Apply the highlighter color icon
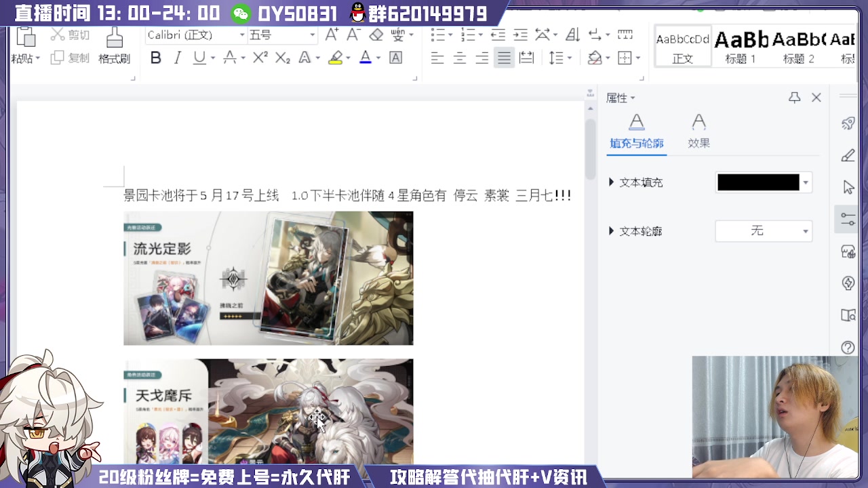868x488 pixels. point(335,58)
